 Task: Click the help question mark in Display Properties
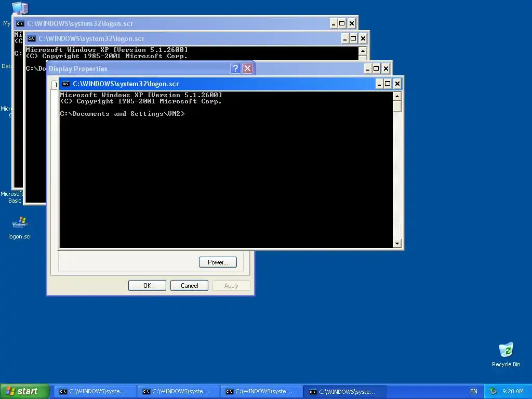coord(235,69)
